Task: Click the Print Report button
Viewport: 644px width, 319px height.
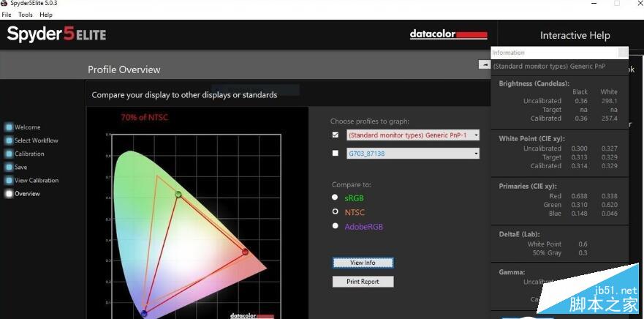Action: tap(363, 282)
